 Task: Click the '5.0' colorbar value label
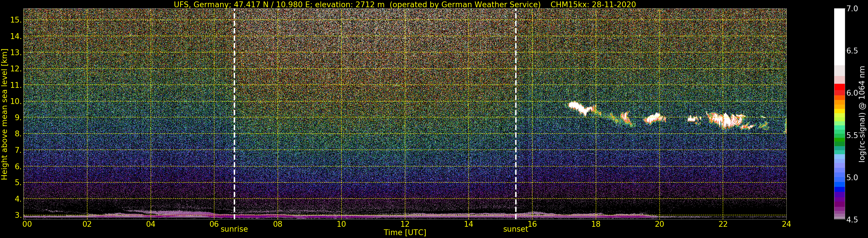coord(852,177)
